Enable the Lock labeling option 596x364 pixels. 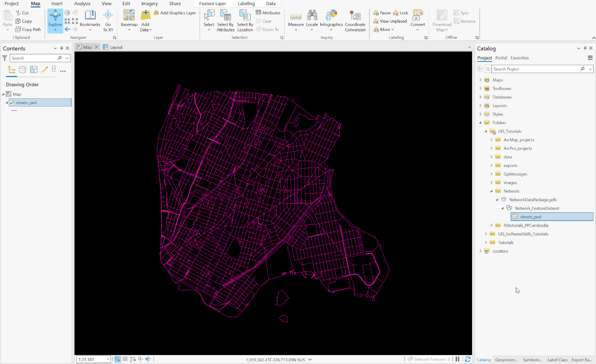coord(400,12)
